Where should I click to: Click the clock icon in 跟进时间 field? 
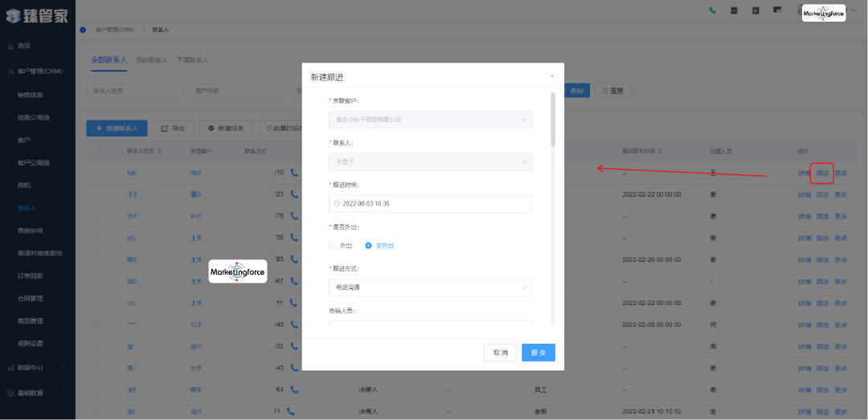click(337, 204)
